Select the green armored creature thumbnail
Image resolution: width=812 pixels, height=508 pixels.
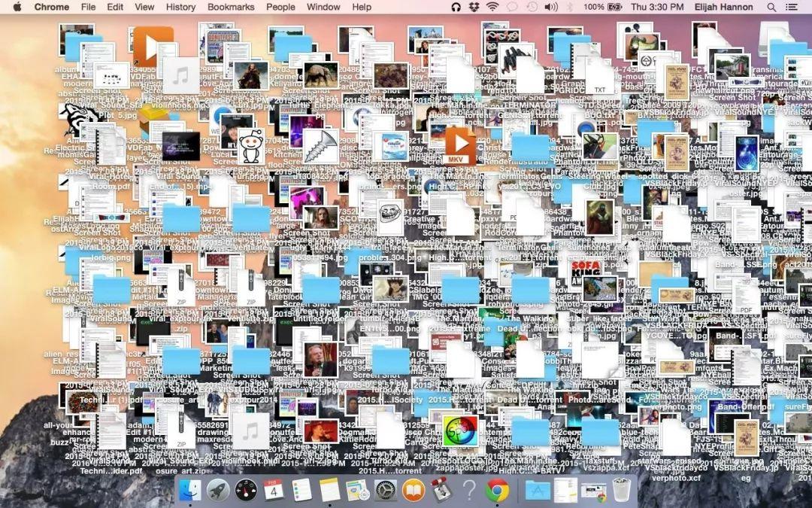tap(600, 217)
